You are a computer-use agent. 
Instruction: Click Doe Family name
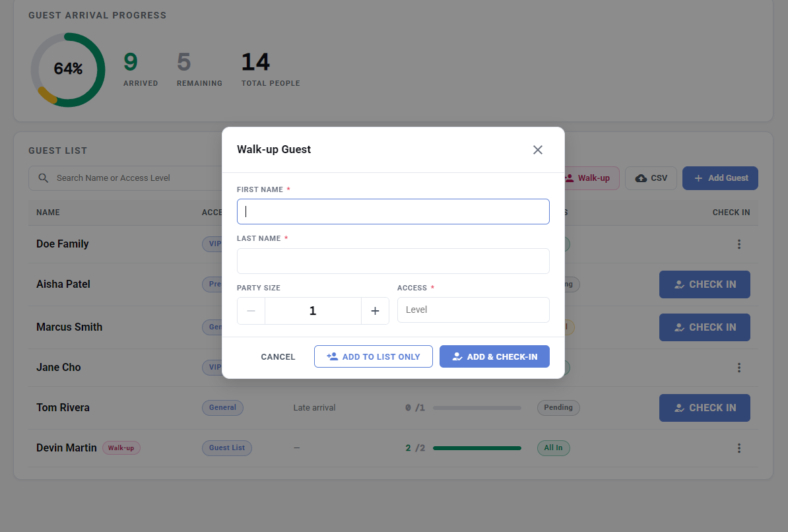[62, 244]
